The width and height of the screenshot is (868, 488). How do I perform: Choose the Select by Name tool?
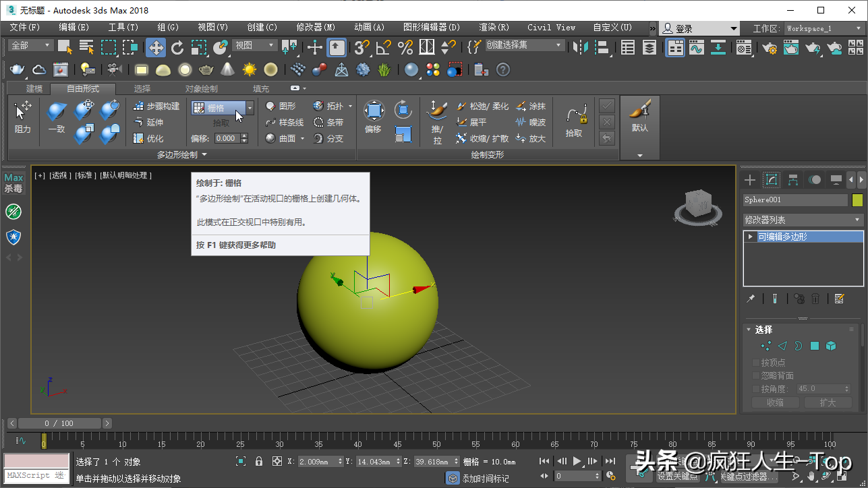(86, 47)
